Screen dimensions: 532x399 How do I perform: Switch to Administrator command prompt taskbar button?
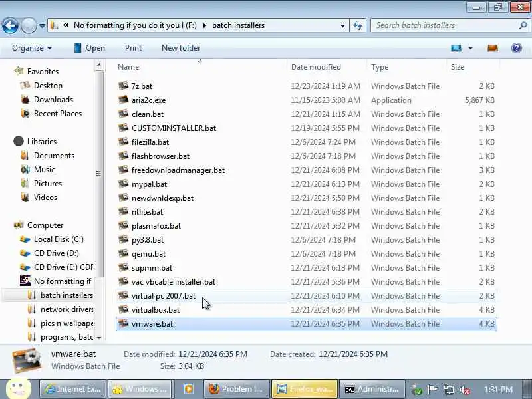pyautogui.click(x=372, y=389)
